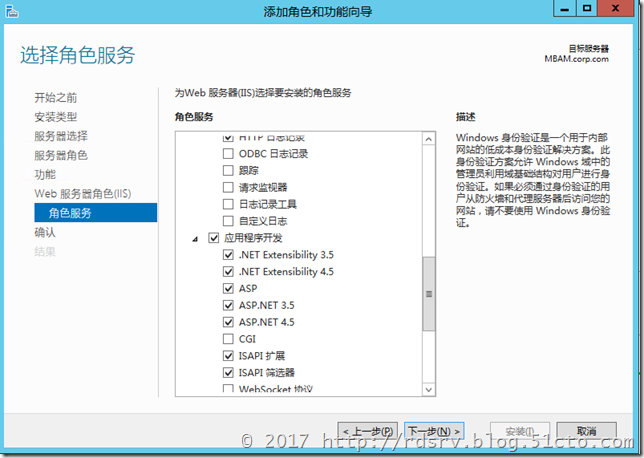The width and height of the screenshot is (644, 458).
Task: Select the ASP.NET 4.5 label text
Action: [x=267, y=322]
